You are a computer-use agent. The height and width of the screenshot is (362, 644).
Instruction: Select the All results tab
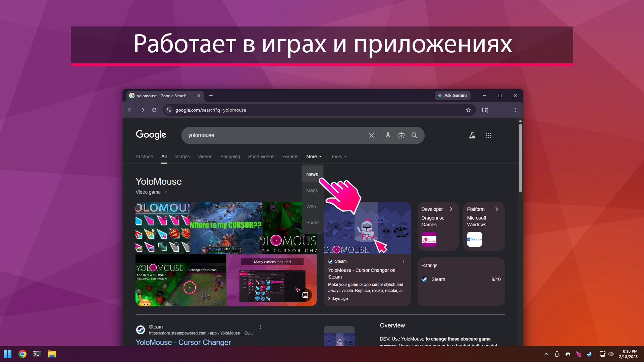pyautogui.click(x=164, y=157)
